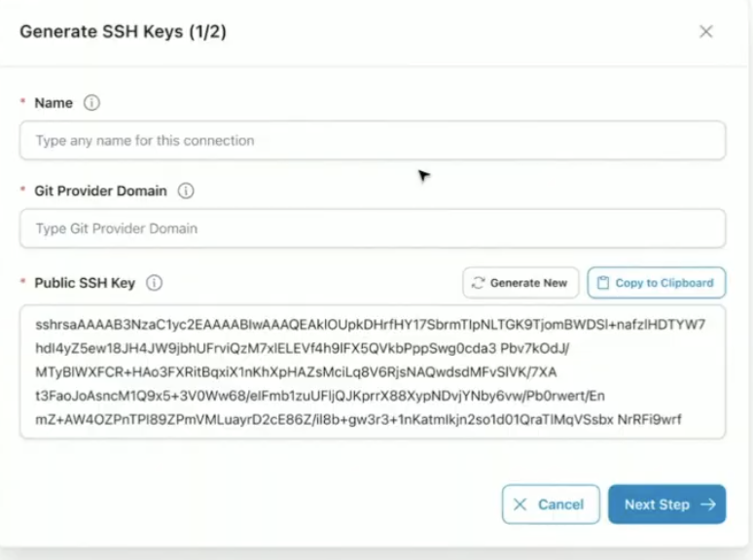753x560 pixels.
Task: Proceed to the Next Step
Action: coord(666,505)
